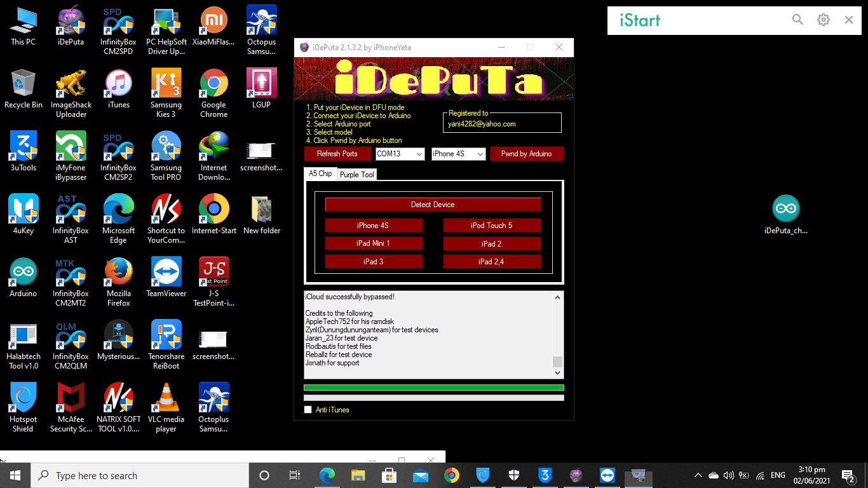Open the iDePuta desktop shortcut
Viewport: 868px width, 488px height.
pos(71,27)
